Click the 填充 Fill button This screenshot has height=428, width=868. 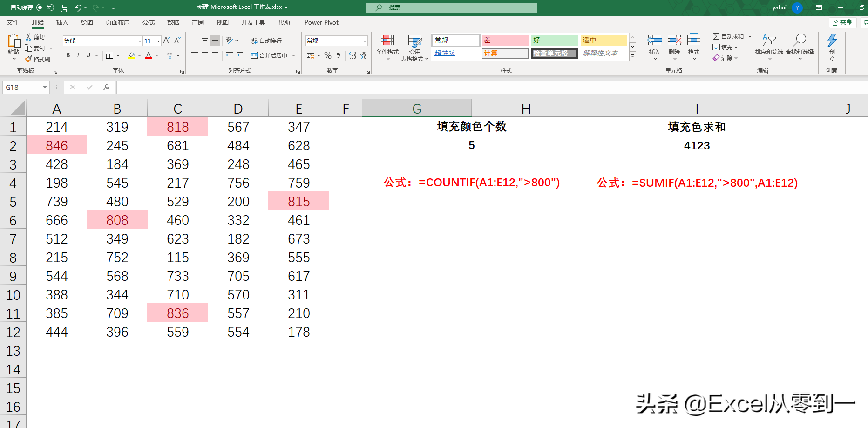(725, 47)
